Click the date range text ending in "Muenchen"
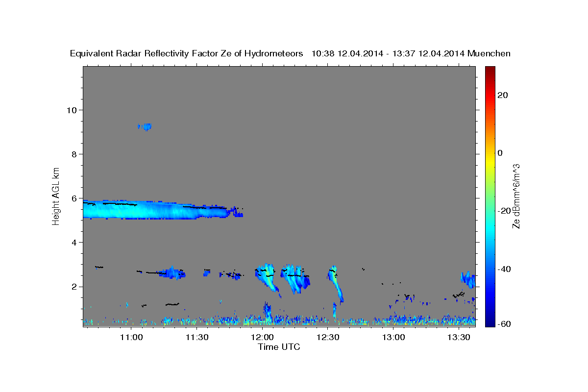The height and width of the screenshot is (392, 588). tap(411, 53)
